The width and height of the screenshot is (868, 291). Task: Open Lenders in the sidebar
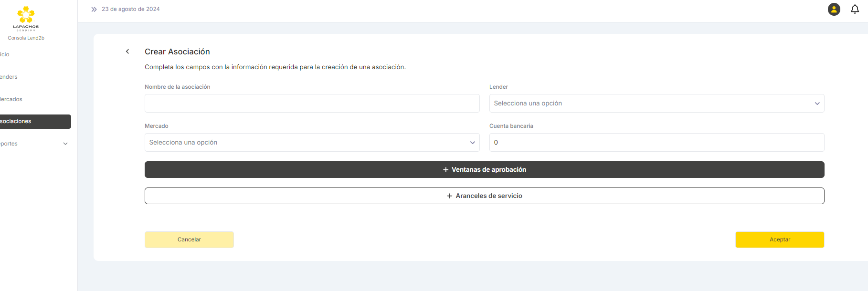[x=10, y=77]
